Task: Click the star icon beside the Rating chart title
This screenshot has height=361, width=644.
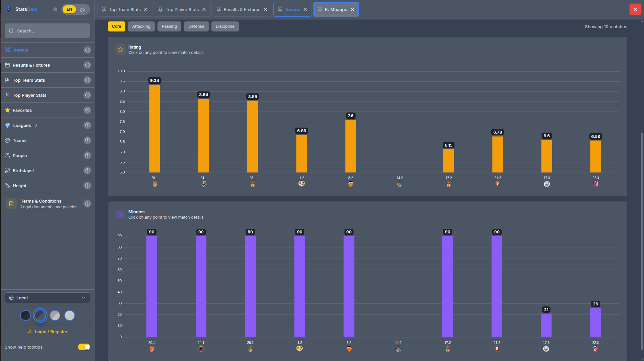Action: coord(120,50)
